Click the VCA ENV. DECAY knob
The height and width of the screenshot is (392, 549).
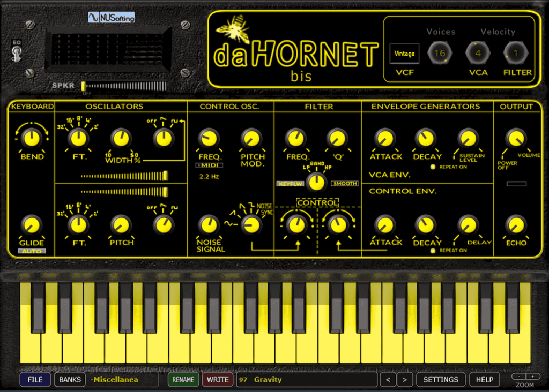click(426, 138)
